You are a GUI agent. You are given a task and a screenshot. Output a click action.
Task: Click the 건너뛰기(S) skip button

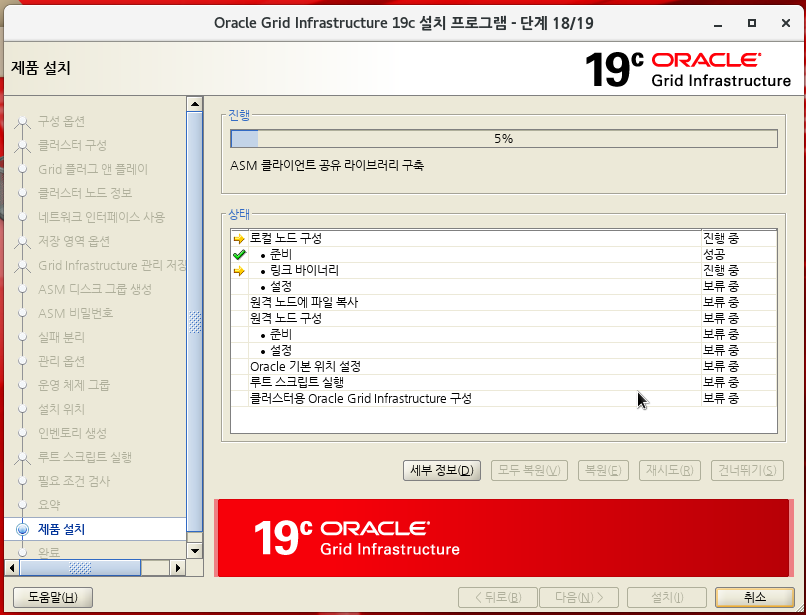[x=747, y=470]
